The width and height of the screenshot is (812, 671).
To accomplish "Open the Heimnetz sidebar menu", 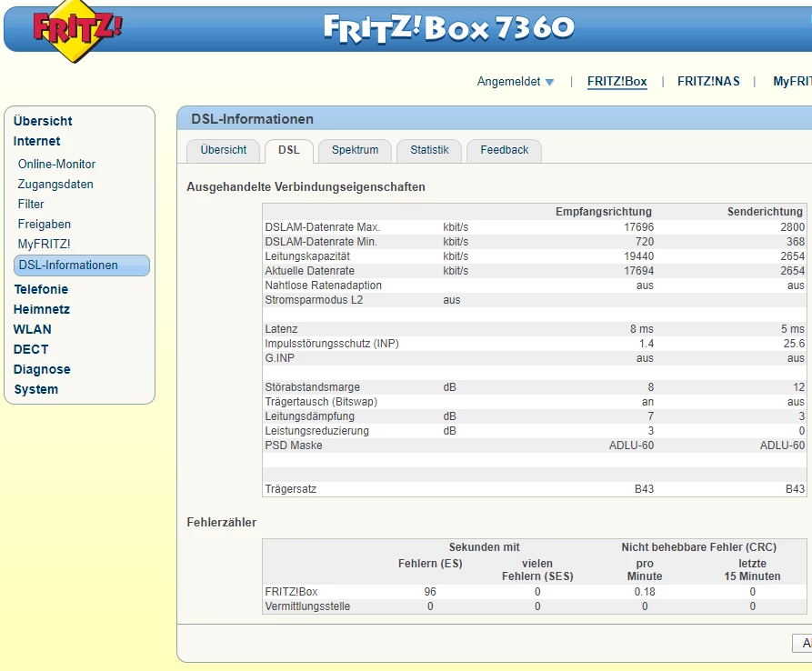I will [x=42, y=309].
